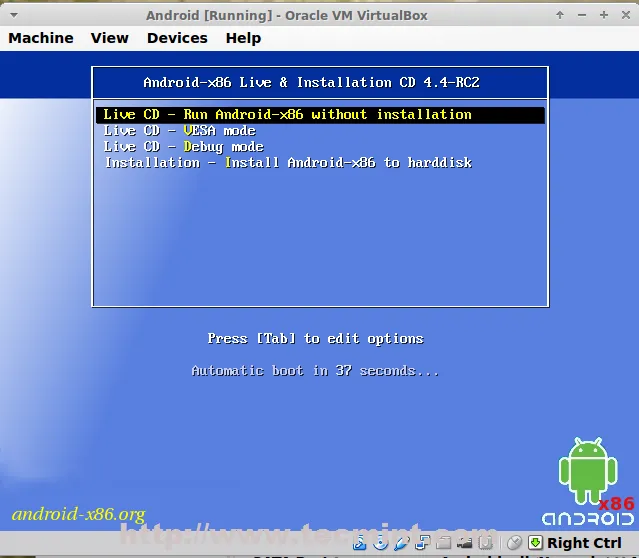This screenshot has height=558, width=639.
Task: Maximize the VirtualBox window
Action: [604, 15]
